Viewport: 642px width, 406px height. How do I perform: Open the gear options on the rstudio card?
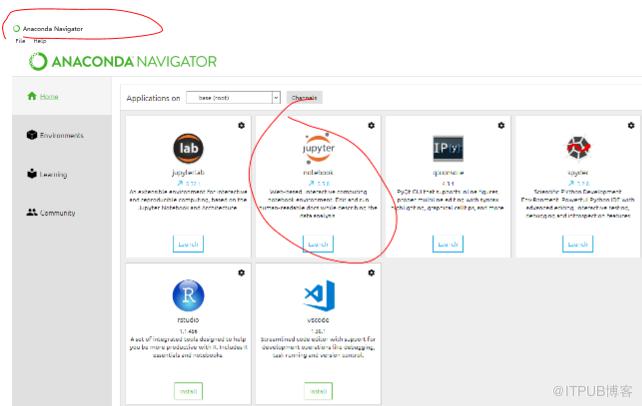click(x=242, y=273)
